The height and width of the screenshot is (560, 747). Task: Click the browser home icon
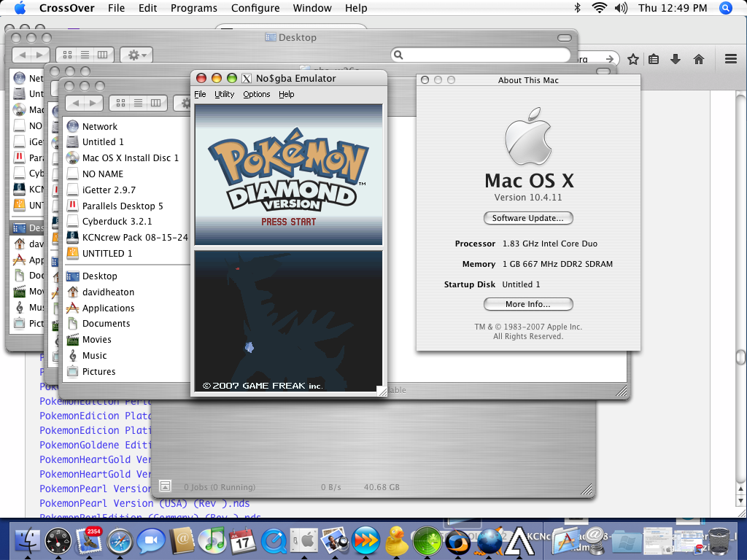pos(698,59)
